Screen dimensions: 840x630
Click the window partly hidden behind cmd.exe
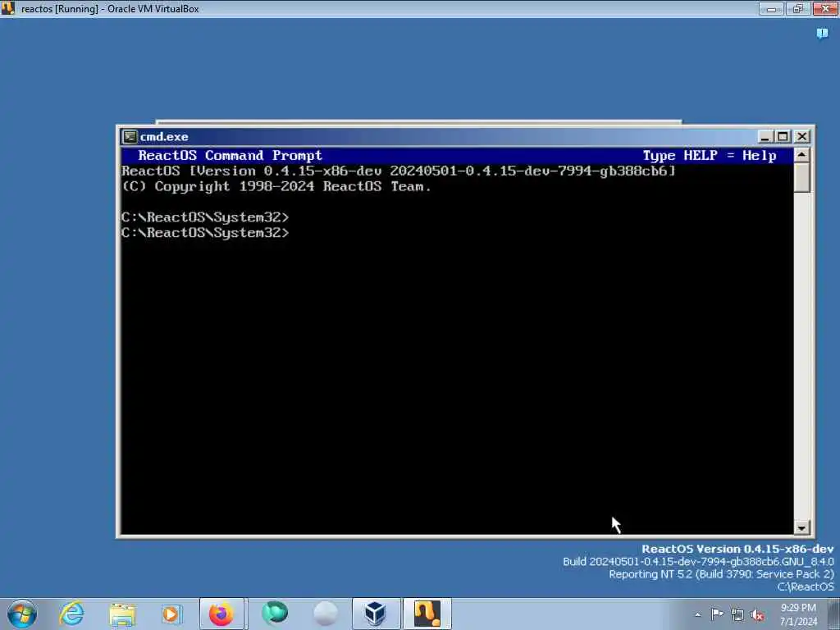click(x=418, y=122)
